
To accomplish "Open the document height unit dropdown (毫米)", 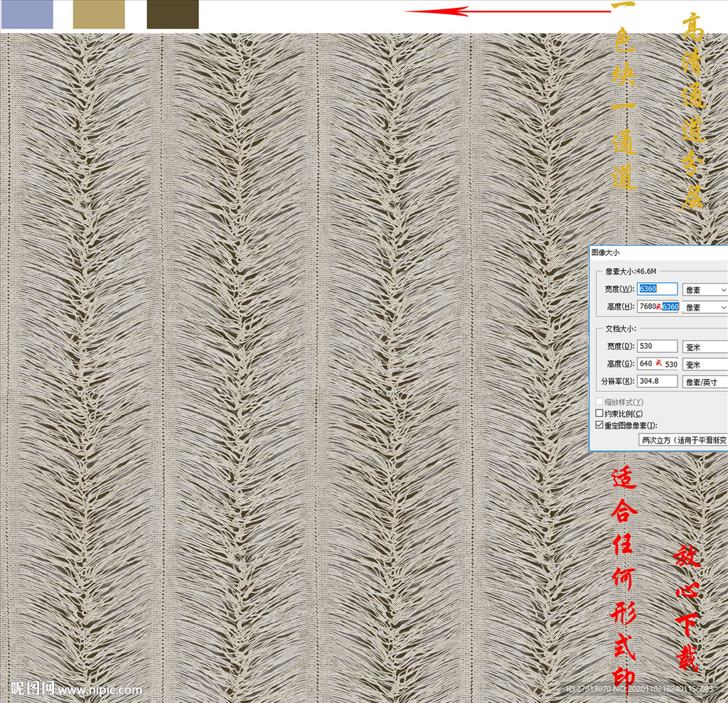I will 705,365.
